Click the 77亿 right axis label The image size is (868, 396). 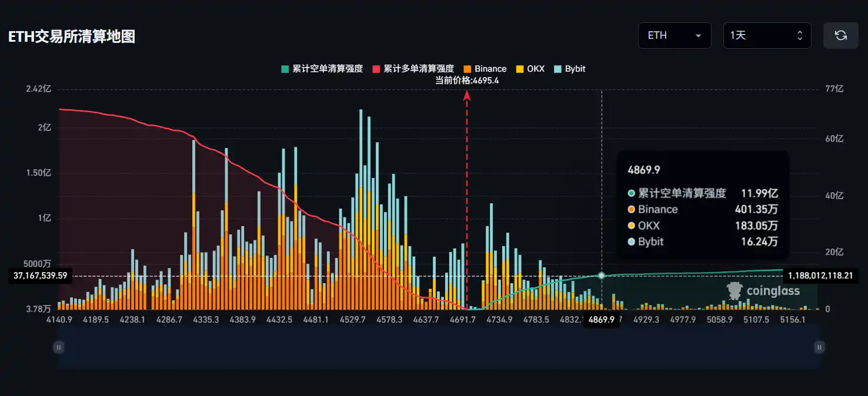(834, 89)
